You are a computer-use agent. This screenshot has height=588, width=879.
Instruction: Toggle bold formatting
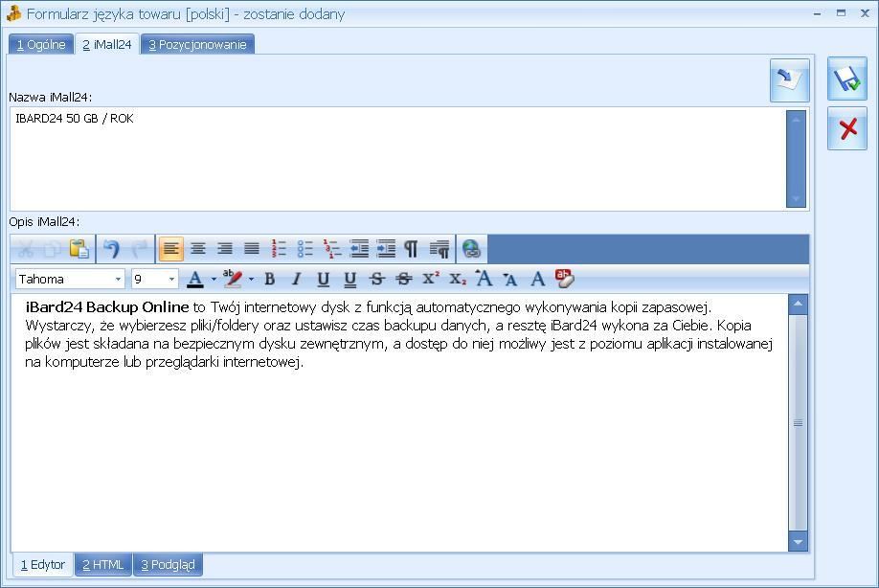pyautogui.click(x=270, y=279)
